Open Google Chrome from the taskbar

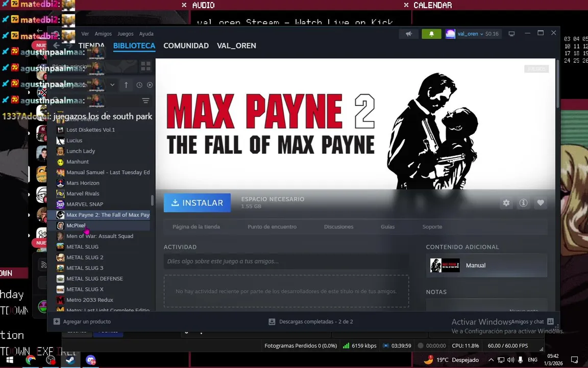point(31,360)
